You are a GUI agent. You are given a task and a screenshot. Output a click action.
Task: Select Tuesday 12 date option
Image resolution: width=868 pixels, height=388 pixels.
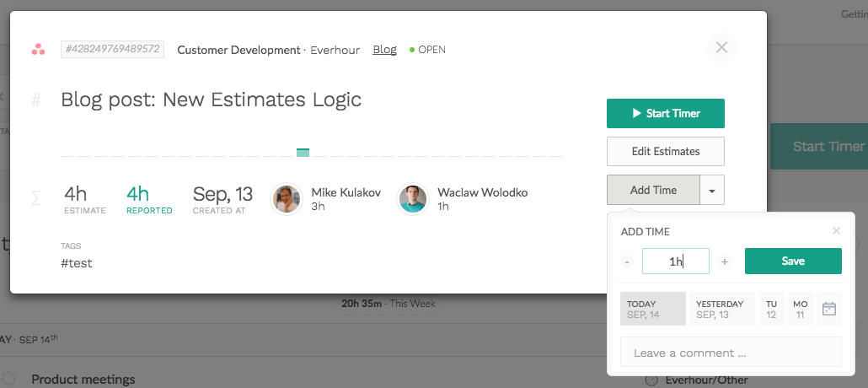(771, 309)
